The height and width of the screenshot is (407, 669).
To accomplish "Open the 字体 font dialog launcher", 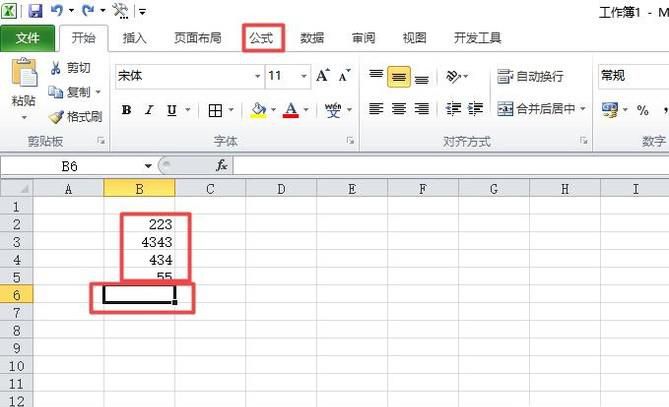I will [350, 140].
